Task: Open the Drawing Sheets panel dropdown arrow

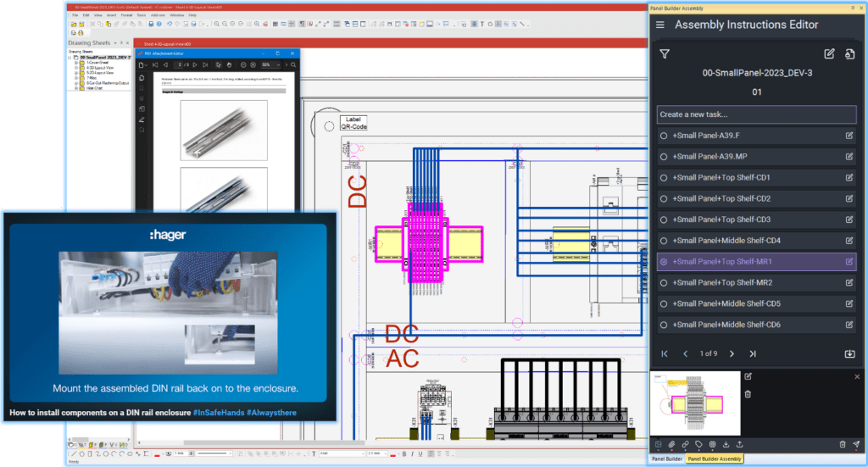Action: tap(115, 42)
